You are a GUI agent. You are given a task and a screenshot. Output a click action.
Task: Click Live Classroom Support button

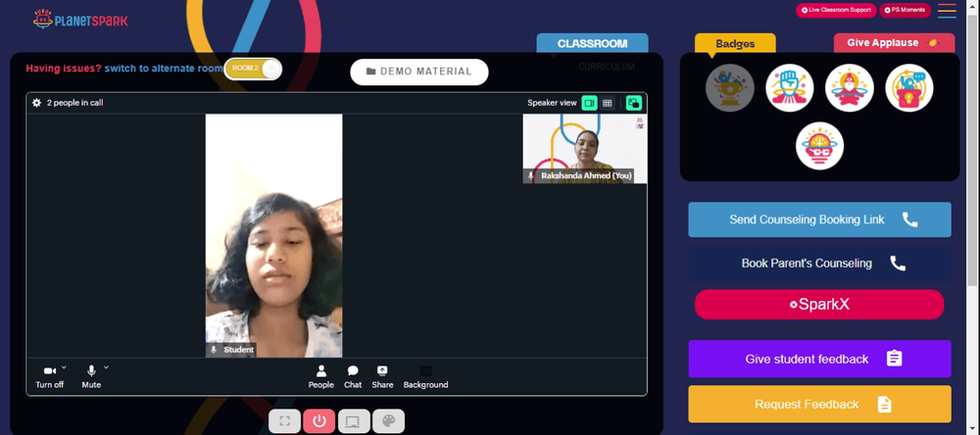pos(836,10)
